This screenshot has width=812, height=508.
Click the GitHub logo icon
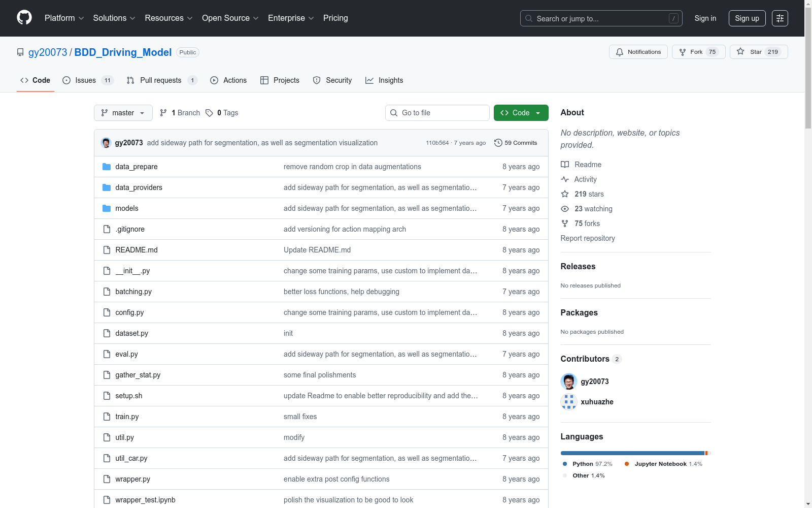coord(24,18)
